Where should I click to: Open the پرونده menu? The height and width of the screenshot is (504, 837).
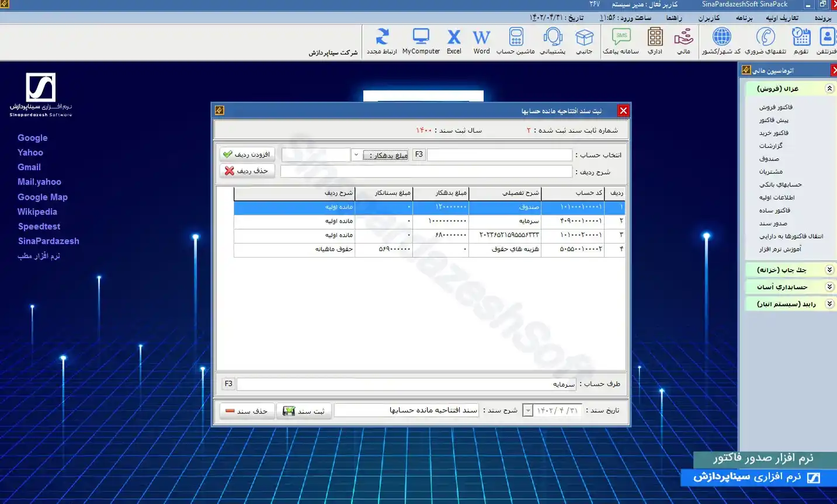click(x=823, y=18)
